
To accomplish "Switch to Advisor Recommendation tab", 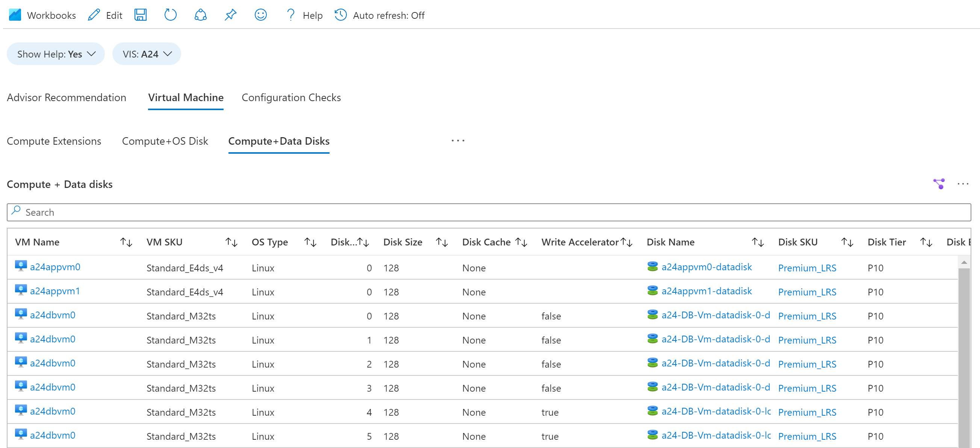I will point(67,98).
